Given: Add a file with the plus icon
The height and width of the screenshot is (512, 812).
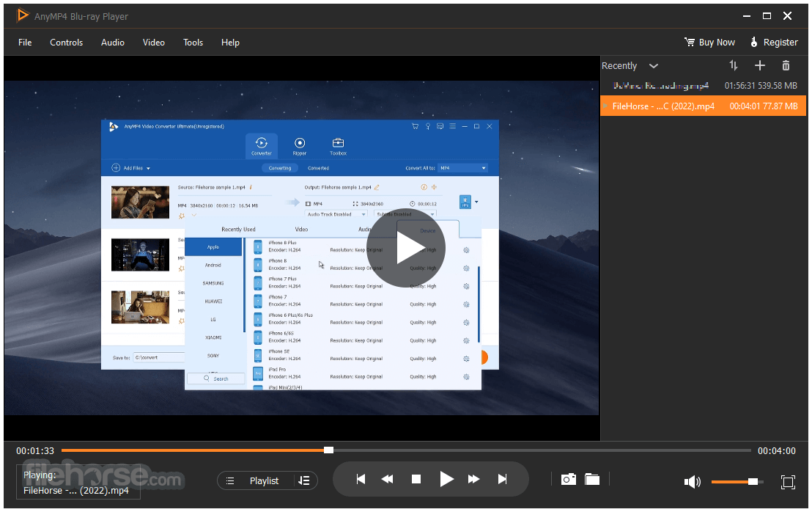Looking at the screenshot, I should (x=760, y=65).
